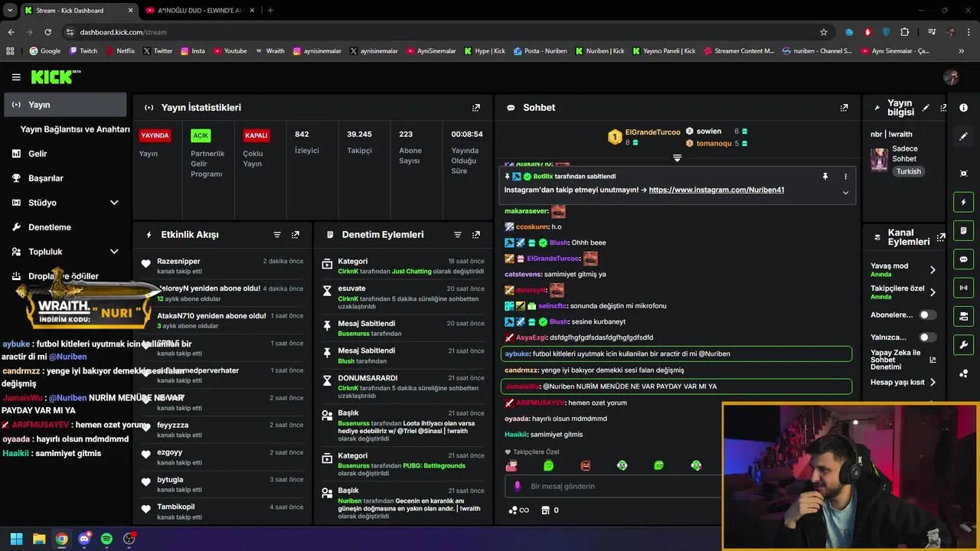Insert the angry red face emote
The image size is (980, 551).
(585, 465)
